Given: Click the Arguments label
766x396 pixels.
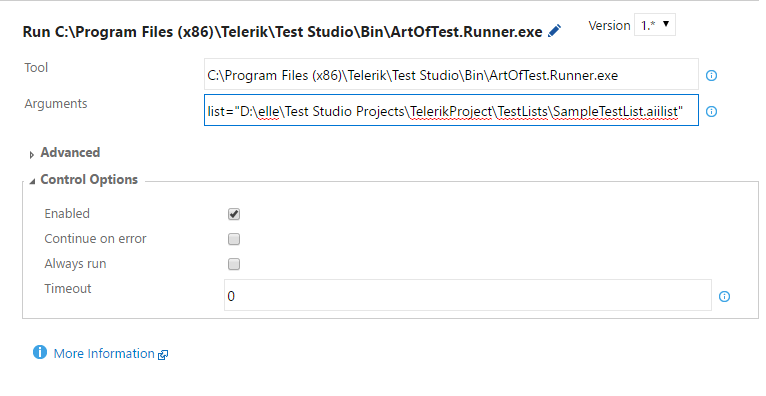Looking at the screenshot, I should (x=56, y=104).
